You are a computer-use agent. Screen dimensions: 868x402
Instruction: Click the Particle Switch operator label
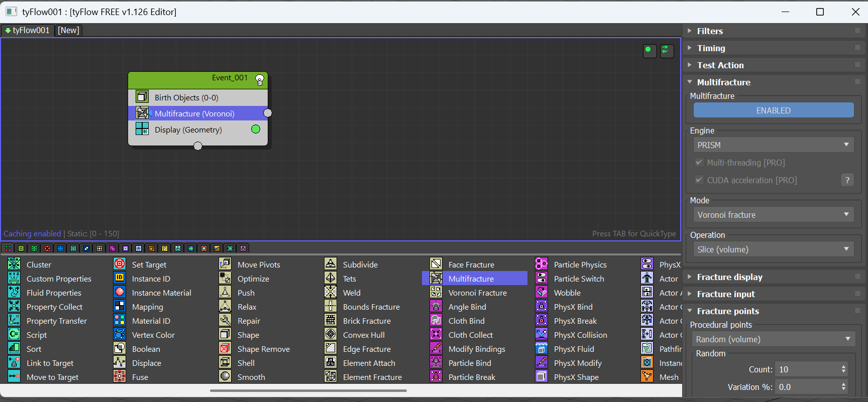point(579,279)
